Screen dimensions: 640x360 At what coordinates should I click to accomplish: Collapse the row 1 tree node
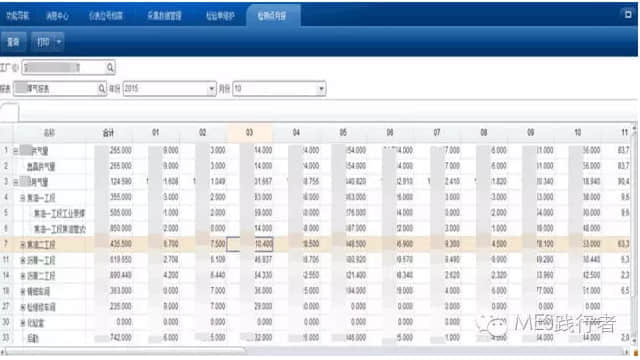tap(16, 151)
